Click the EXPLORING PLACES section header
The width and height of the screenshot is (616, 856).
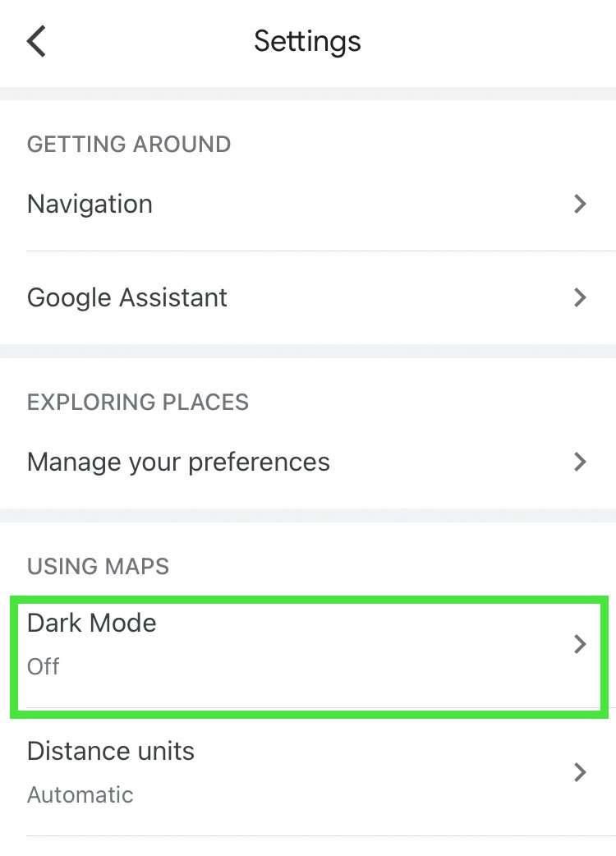138,402
